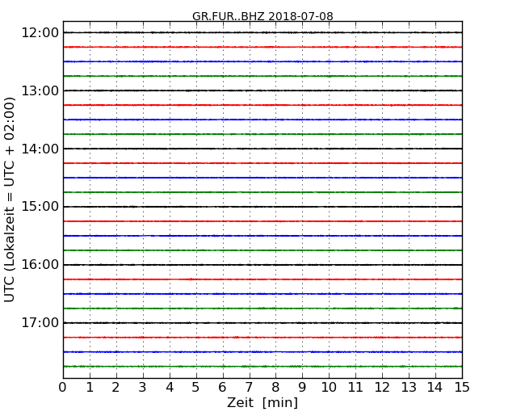Click the 17:00 time axis label
Screen dimensions: 525x420
click(x=40, y=323)
